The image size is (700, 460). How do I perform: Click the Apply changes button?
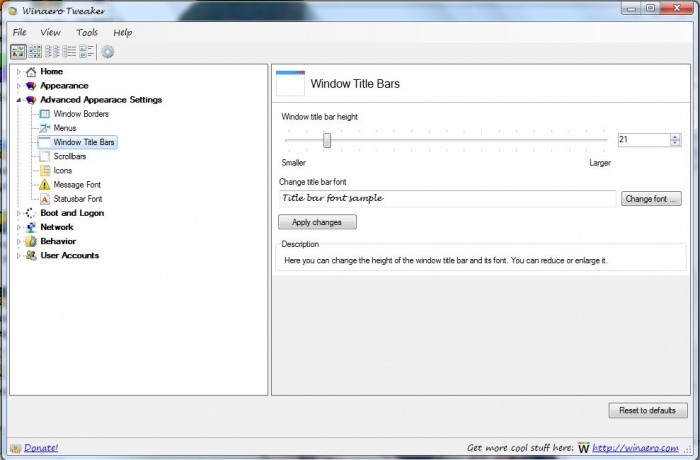tap(317, 222)
